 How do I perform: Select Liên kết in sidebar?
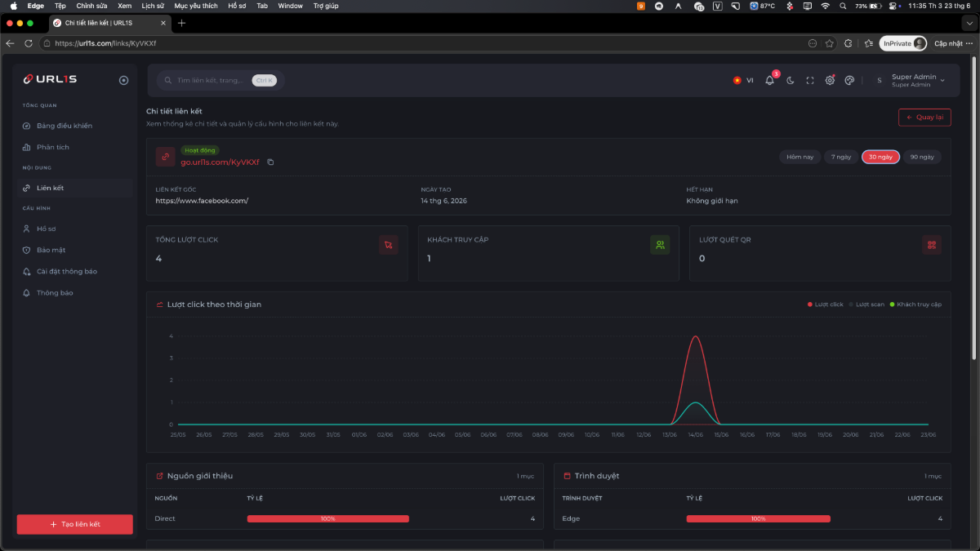[75, 188]
